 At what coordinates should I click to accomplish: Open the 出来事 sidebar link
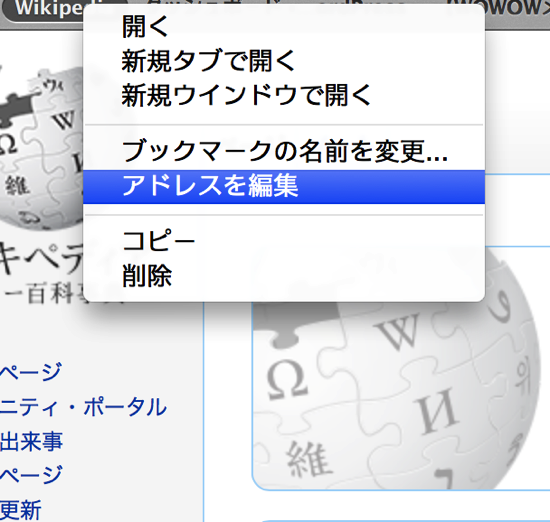pos(31,441)
